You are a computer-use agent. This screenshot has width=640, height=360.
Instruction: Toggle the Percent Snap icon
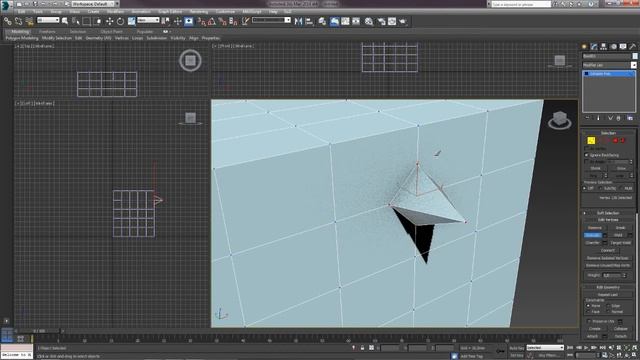pyautogui.click(x=222, y=21)
